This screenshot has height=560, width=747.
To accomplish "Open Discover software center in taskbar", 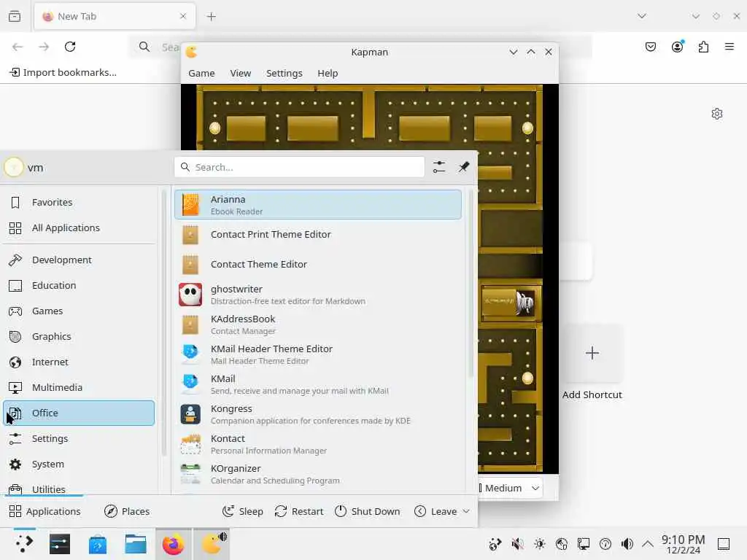I will click(x=98, y=544).
